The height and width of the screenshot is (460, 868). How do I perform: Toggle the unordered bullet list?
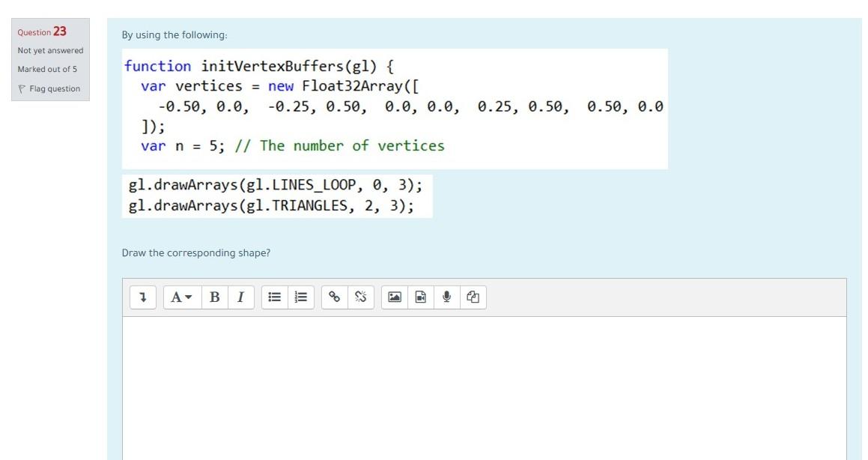click(x=274, y=297)
